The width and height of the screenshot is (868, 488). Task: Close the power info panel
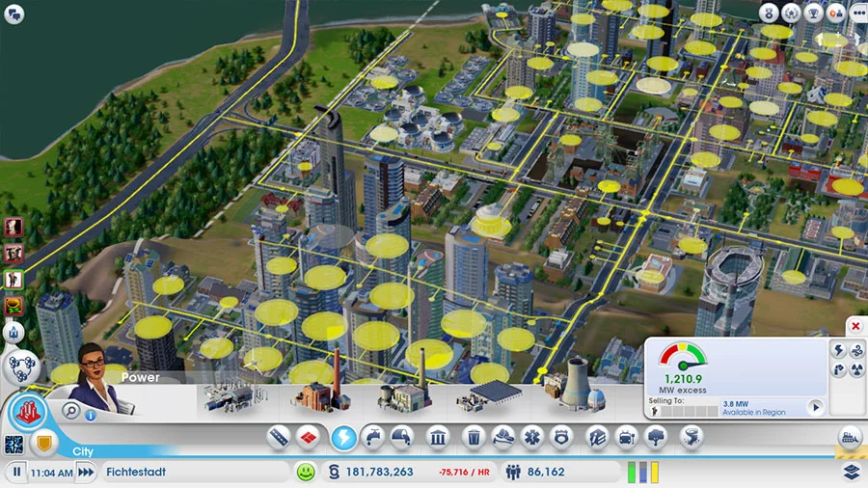[x=855, y=326]
